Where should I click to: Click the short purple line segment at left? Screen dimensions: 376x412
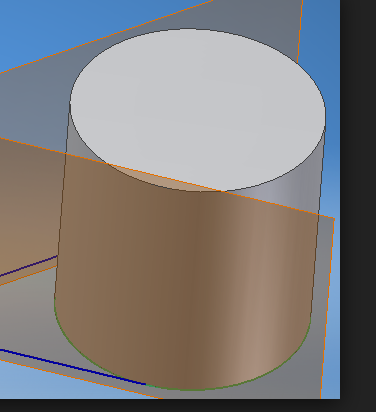pos(28,266)
